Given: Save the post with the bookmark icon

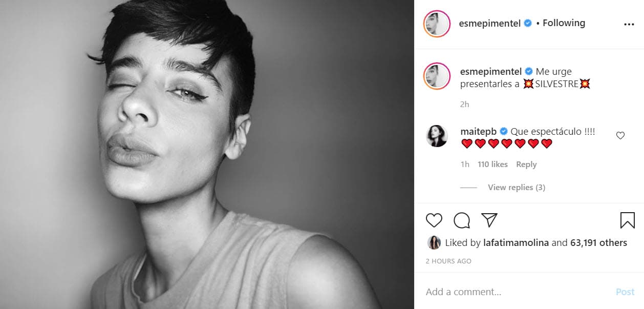Looking at the screenshot, I should point(627,220).
